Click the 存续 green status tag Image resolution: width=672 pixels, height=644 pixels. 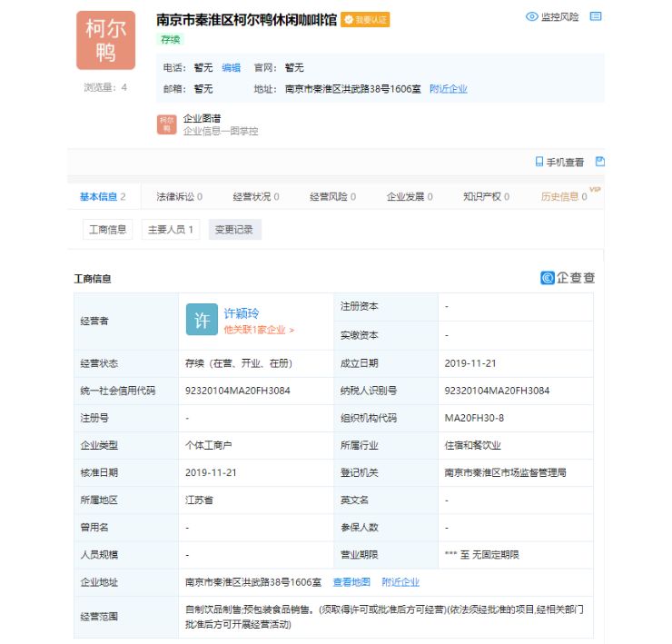[170, 40]
